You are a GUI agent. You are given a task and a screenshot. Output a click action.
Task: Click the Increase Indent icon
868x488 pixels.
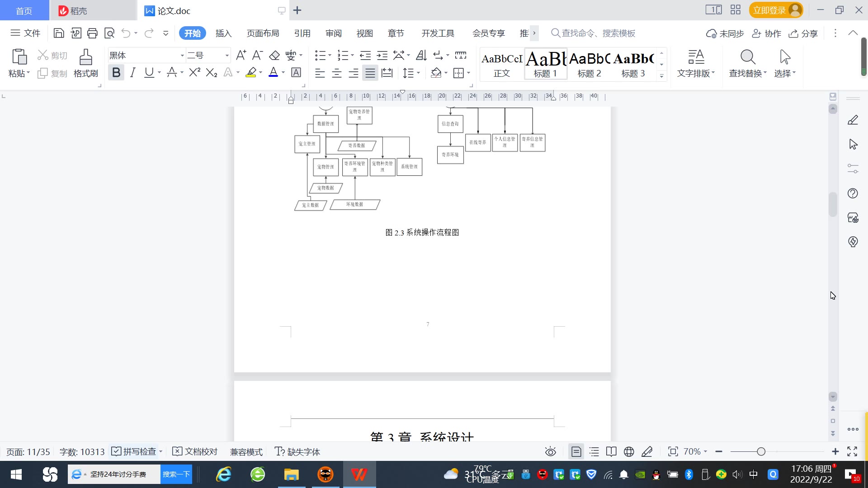[382, 55]
